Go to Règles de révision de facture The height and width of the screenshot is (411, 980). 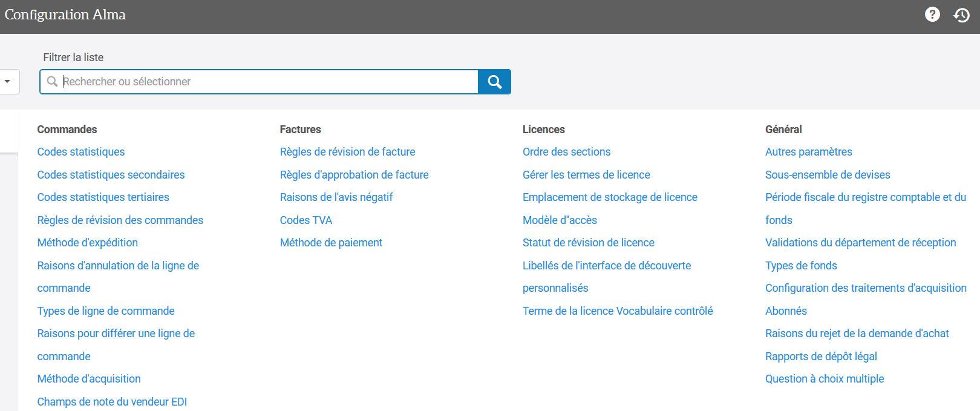click(347, 152)
